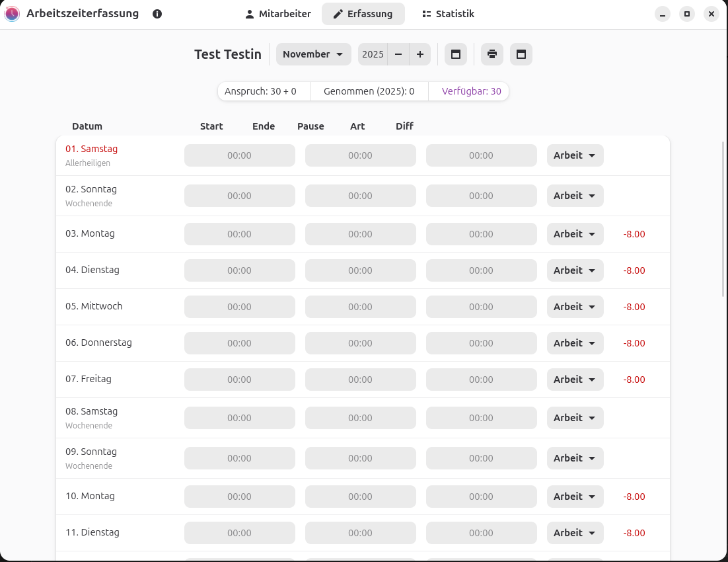Switch to the Mitarbeiter tab
This screenshot has width=728, height=562.
(x=277, y=14)
